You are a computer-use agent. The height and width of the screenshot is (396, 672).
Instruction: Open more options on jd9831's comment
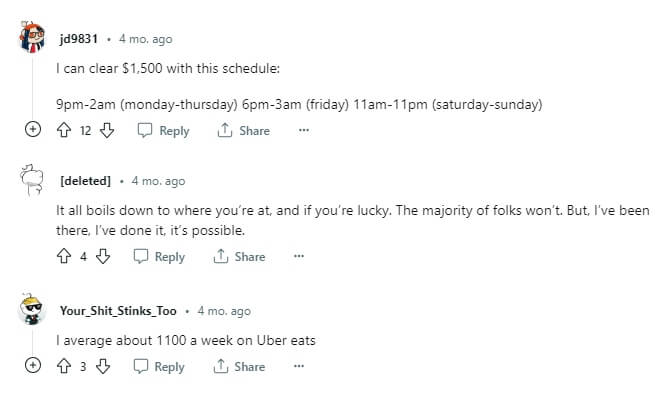tap(304, 130)
